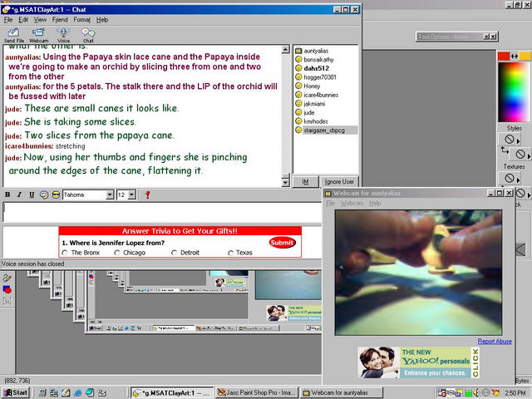This screenshot has height=399, width=532.
Task: Switch to Webcam for auntyalias taskbar button
Action: click(342, 392)
